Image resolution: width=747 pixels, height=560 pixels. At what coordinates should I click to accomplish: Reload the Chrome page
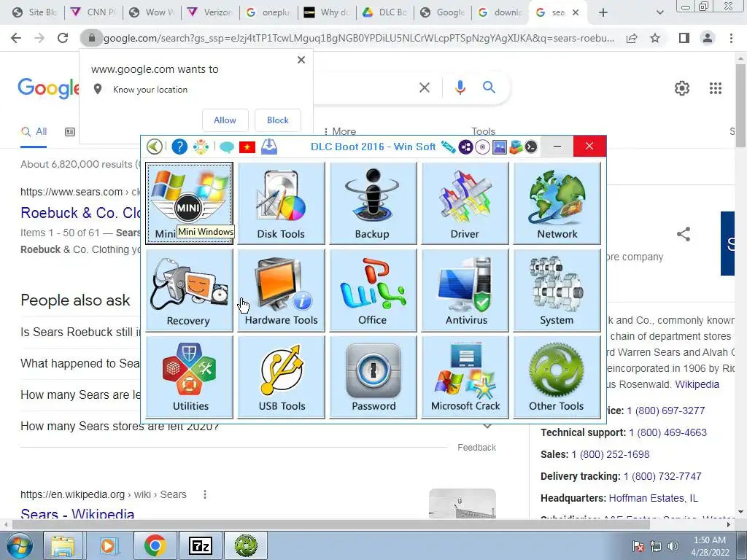(x=63, y=38)
